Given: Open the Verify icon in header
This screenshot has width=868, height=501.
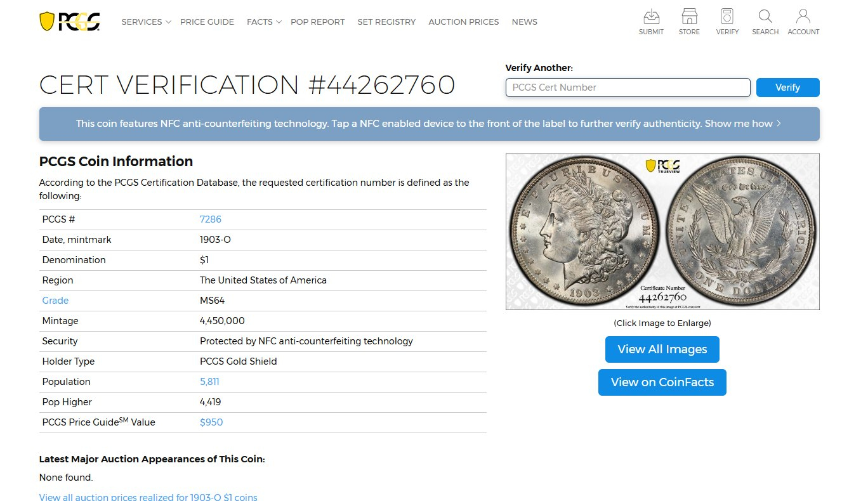Looking at the screenshot, I should pos(727,22).
